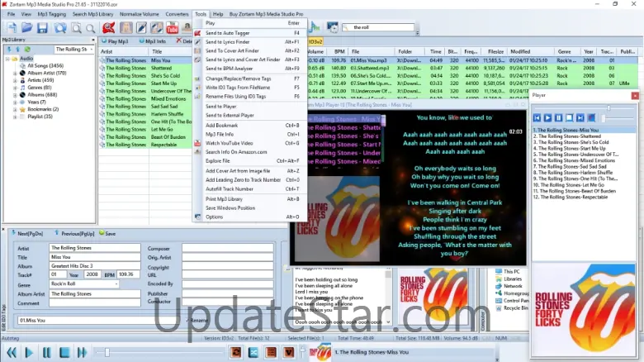
Task: Click the media player icon beside search box
Action: 332,27
